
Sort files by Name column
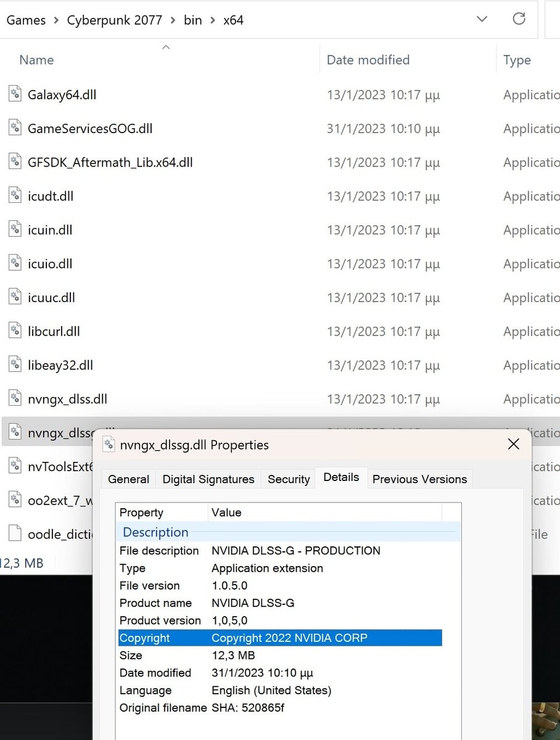pyautogui.click(x=36, y=60)
